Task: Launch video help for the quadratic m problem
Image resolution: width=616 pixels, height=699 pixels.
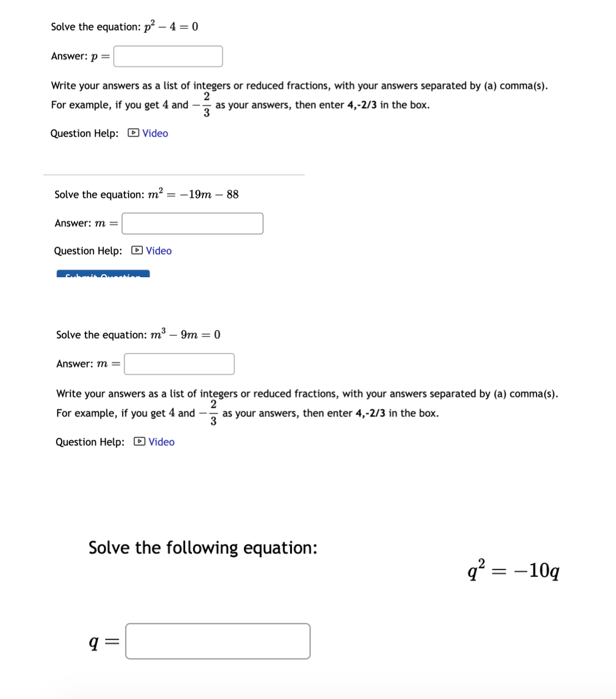Action: (158, 251)
